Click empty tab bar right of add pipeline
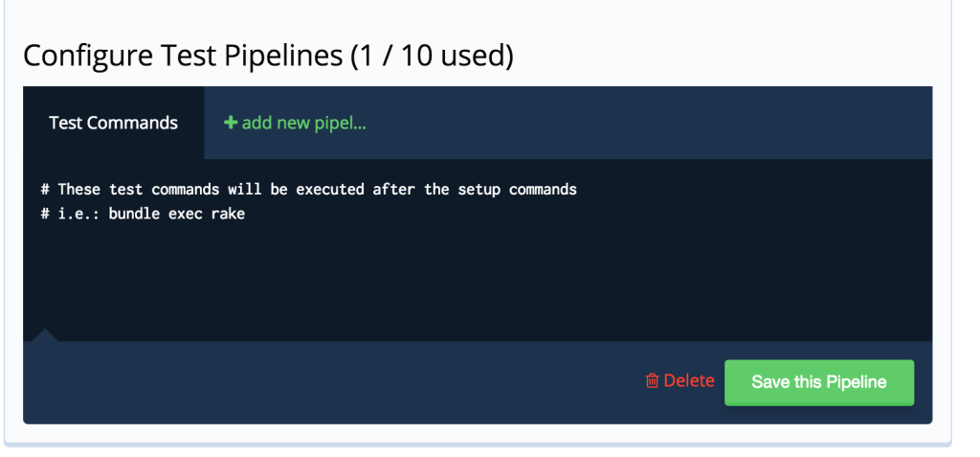 click(x=651, y=124)
